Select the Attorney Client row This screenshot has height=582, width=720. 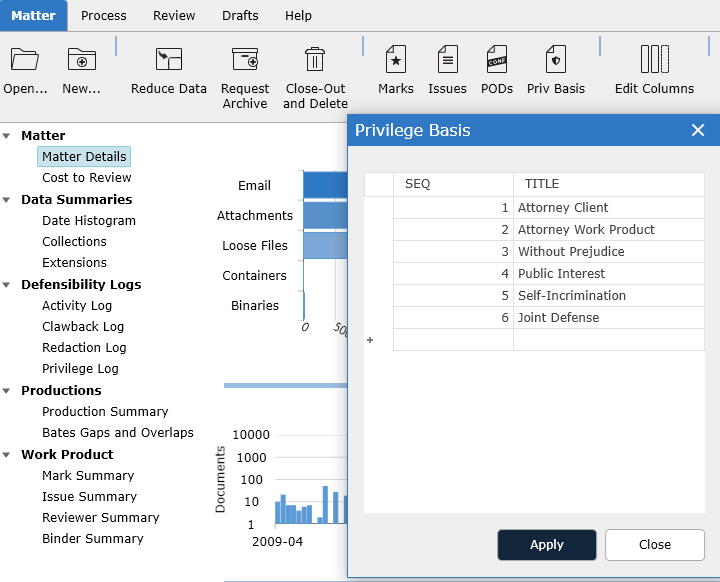(x=549, y=208)
